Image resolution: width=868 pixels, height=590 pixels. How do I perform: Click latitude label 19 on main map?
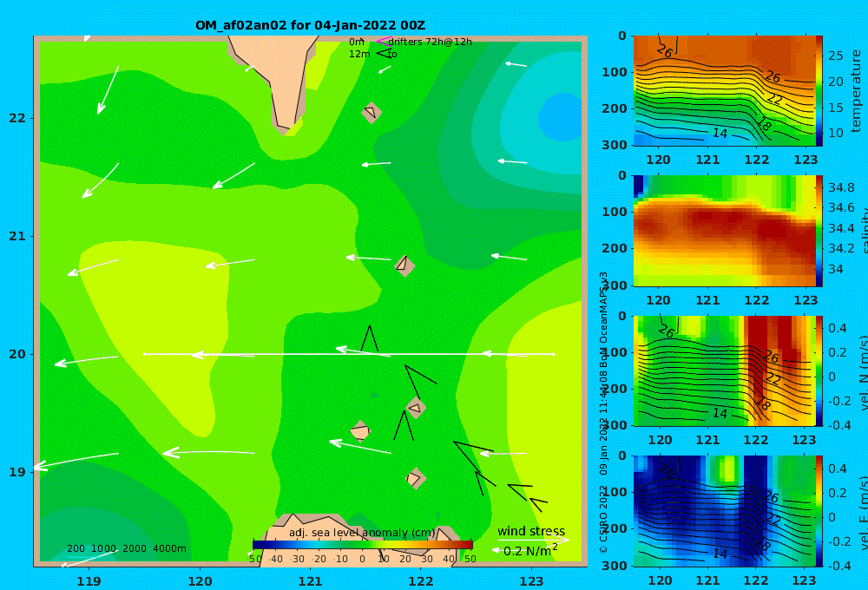(x=17, y=472)
